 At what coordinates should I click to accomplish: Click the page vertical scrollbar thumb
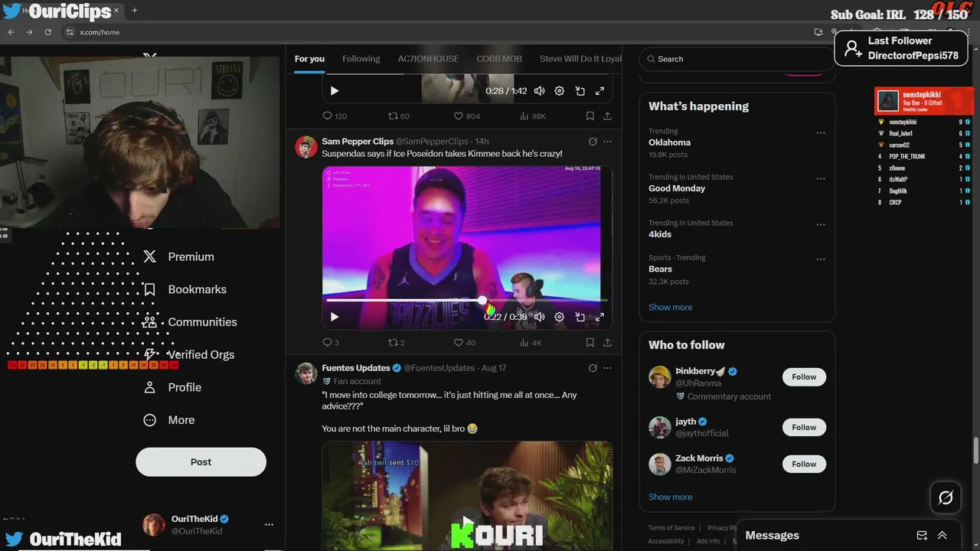975,450
